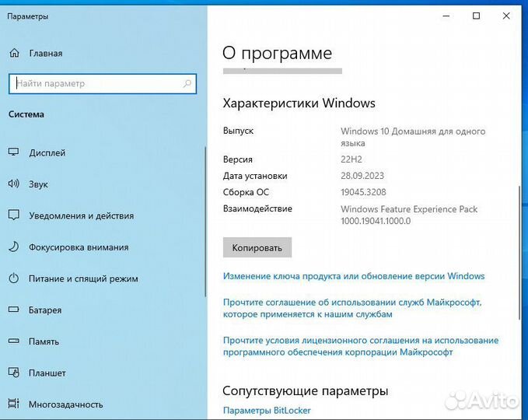Click the Система section label

(26, 114)
